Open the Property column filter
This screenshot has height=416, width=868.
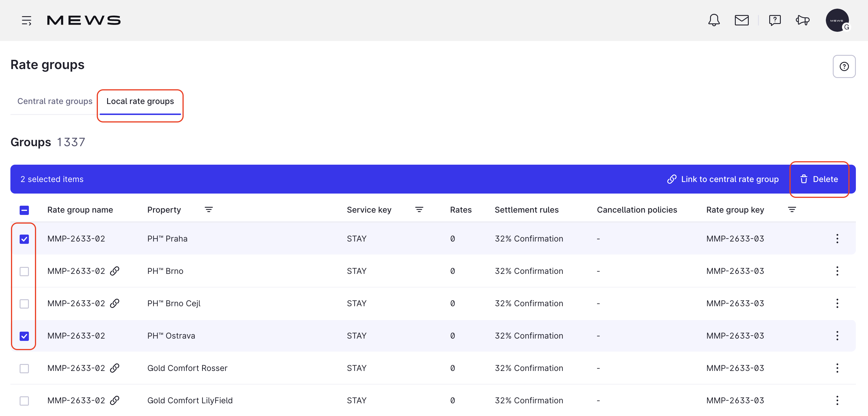tap(208, 210)
